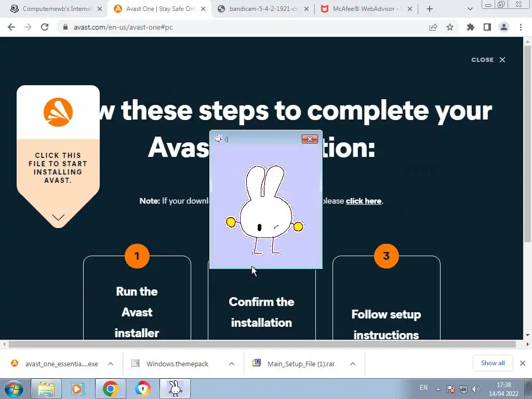
Task: Expand options for avast_one_essentia exe download
Action: tap(111, 364)
